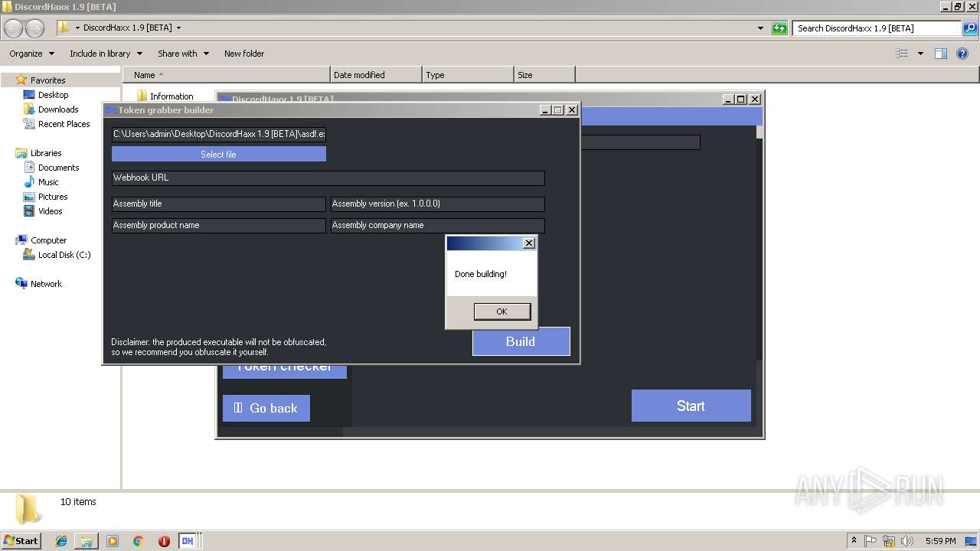Click the DiscordHaxx DH taskbar icon
Image resolution: width=980 pixels, height=551 pixels.
(x=188, y=541)
